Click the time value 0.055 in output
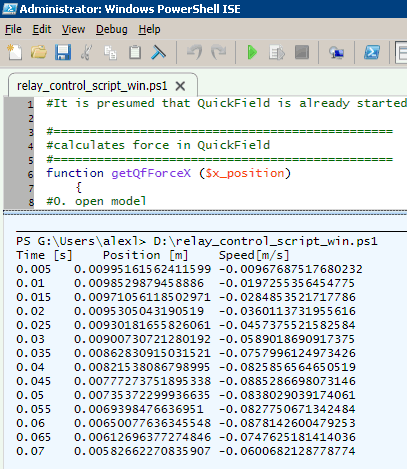Screen dimensions: 407x469 click(x=34, y=409)
